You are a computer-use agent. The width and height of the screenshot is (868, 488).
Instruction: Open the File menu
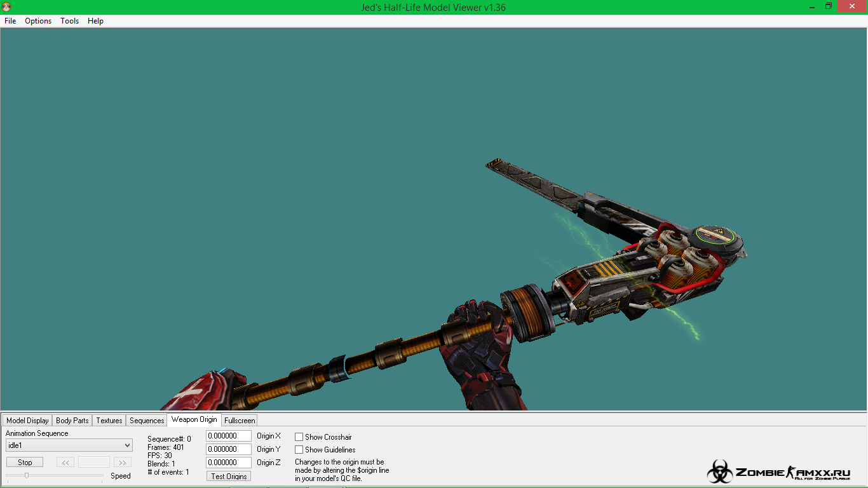click(x=10, y=21)
